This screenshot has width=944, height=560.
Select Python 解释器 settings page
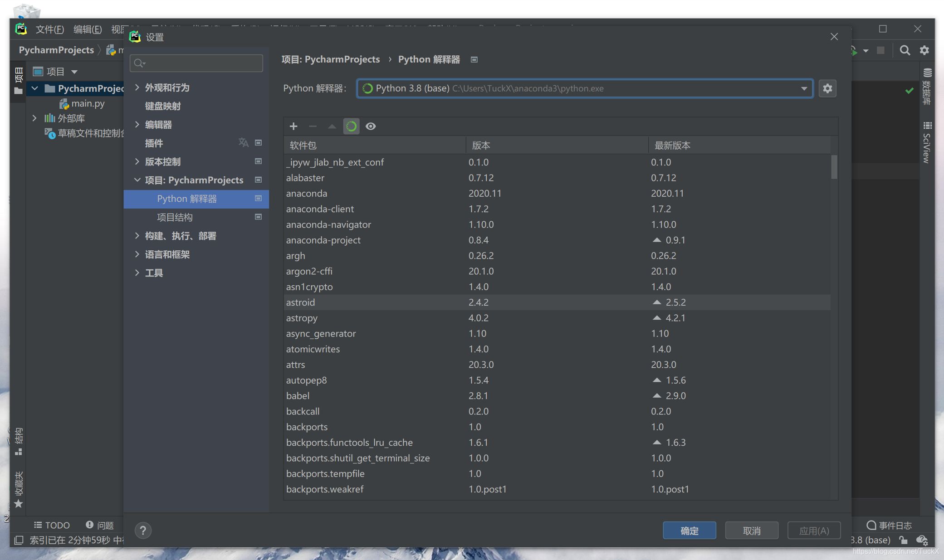coord(196,199)
